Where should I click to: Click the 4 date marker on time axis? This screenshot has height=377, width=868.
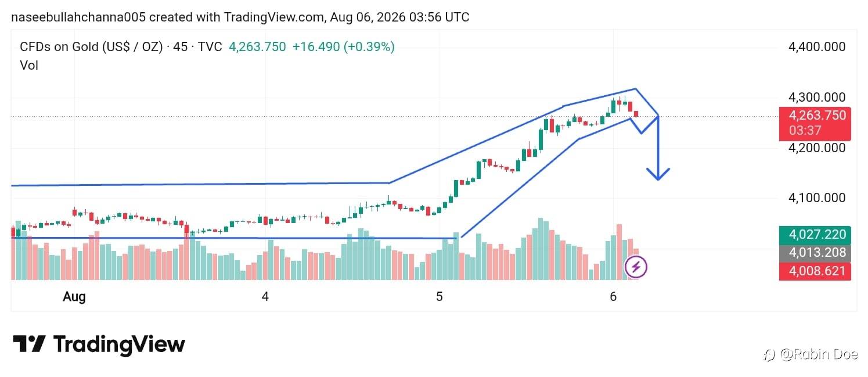click(265, 296)
